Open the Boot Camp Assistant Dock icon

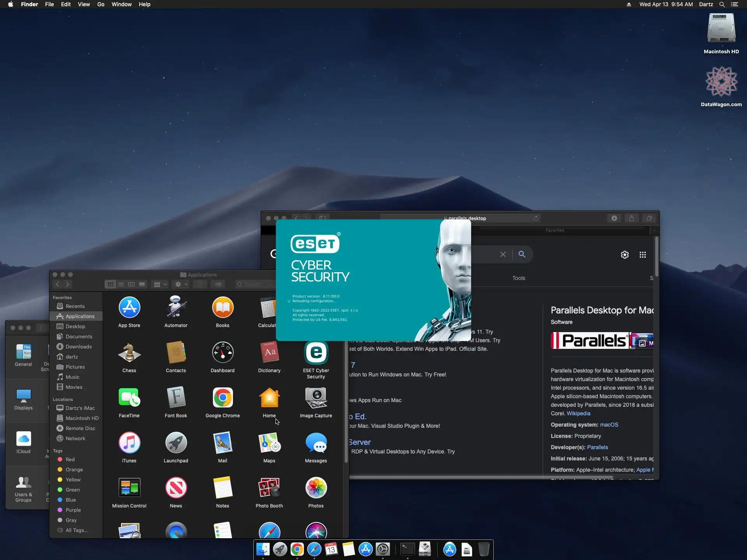click(424, 549)
